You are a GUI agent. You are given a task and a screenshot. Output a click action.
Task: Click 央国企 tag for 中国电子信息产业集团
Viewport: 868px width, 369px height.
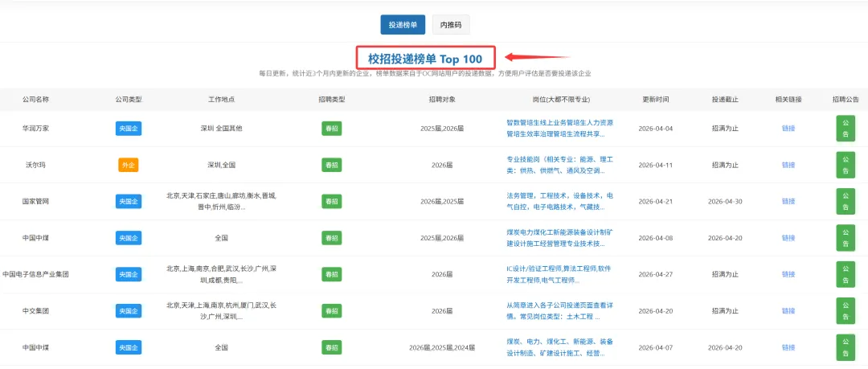pyautogui.click(x=129, y=274)
